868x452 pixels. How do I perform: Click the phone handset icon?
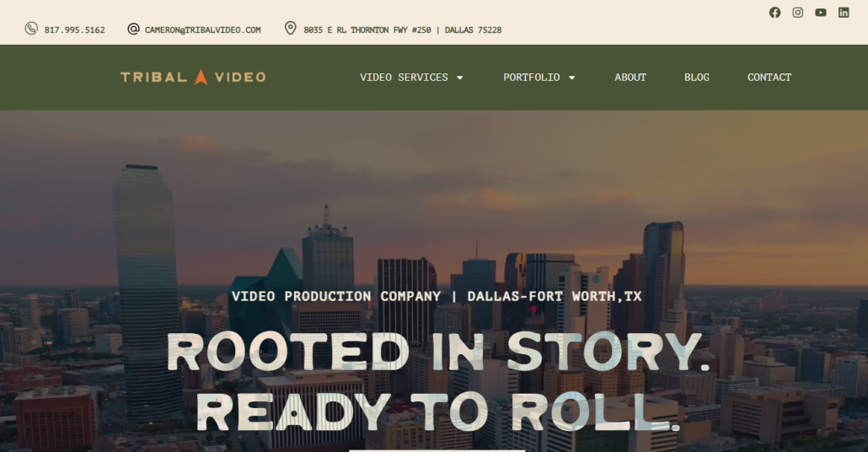point(31,29)
